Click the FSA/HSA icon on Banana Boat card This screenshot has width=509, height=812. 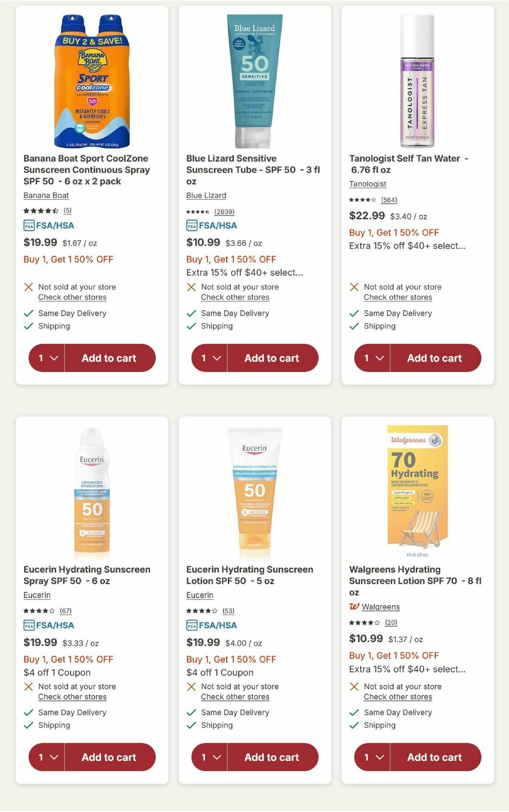point(29,226)
